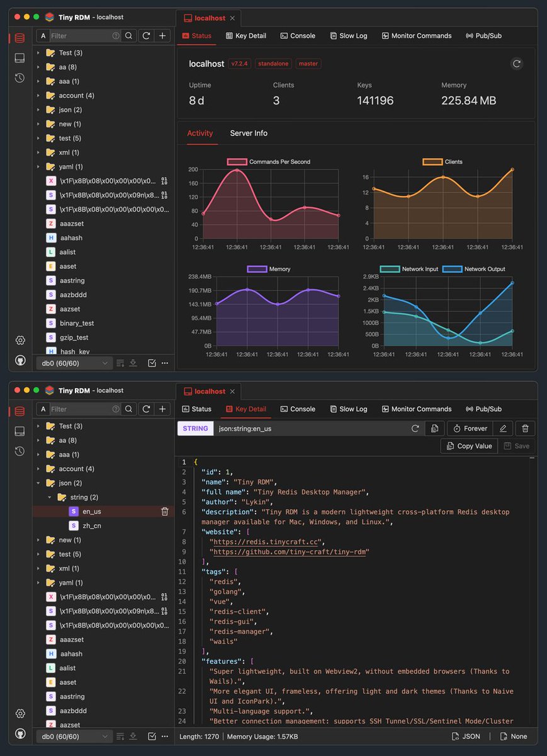This screenshot has height=756, width=547.
Task: Open the server connections icon in the bottom window sidebar
Action: point(20,432)
